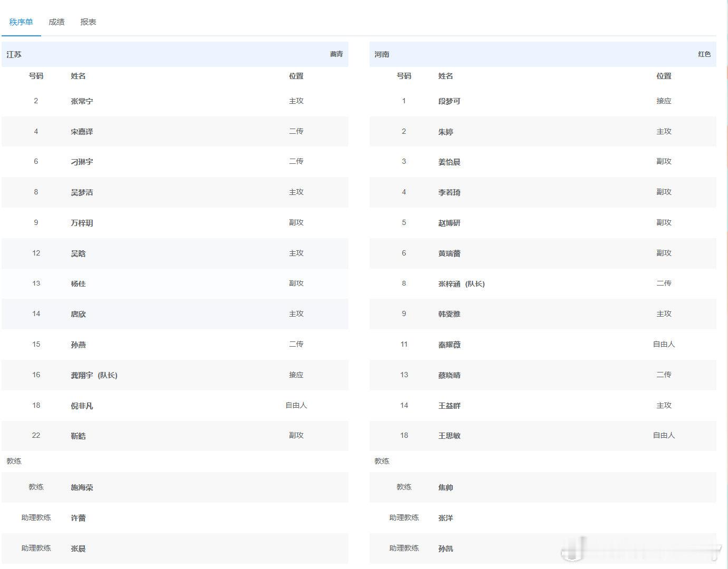Switch to the 报表 tab
728x569 pixels.
click(x=88, y=22)
